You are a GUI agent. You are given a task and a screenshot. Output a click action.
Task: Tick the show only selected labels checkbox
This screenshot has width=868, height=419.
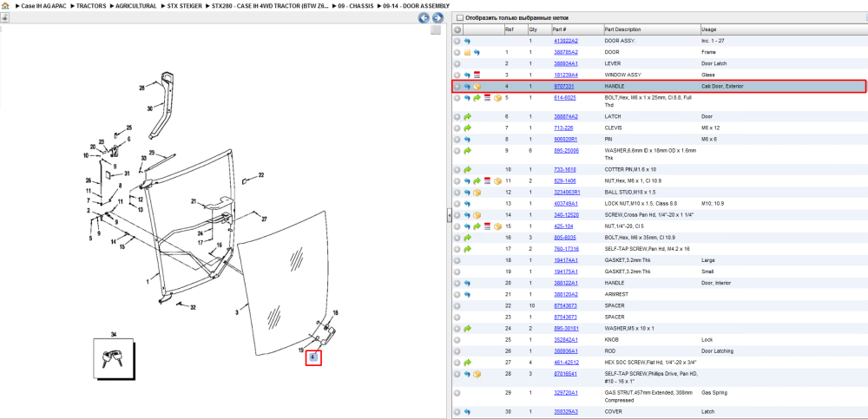(x=459, y=17)
